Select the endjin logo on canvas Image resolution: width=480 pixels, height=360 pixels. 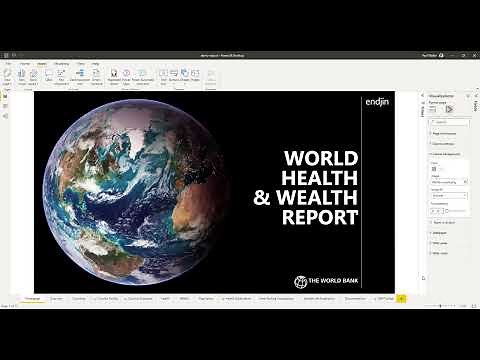(377, 102)
